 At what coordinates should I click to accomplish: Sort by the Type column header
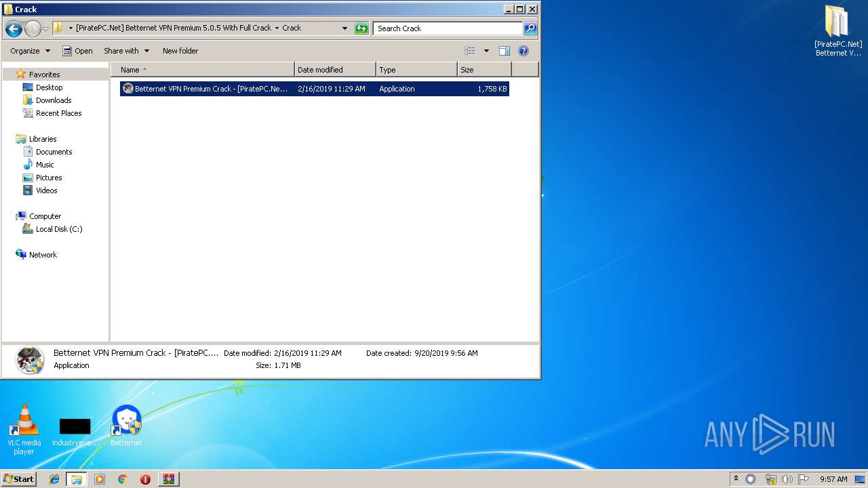point(416,70)
